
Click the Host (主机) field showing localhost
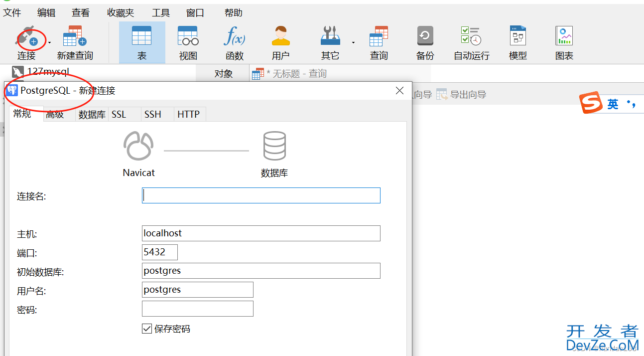pos(261,233)
